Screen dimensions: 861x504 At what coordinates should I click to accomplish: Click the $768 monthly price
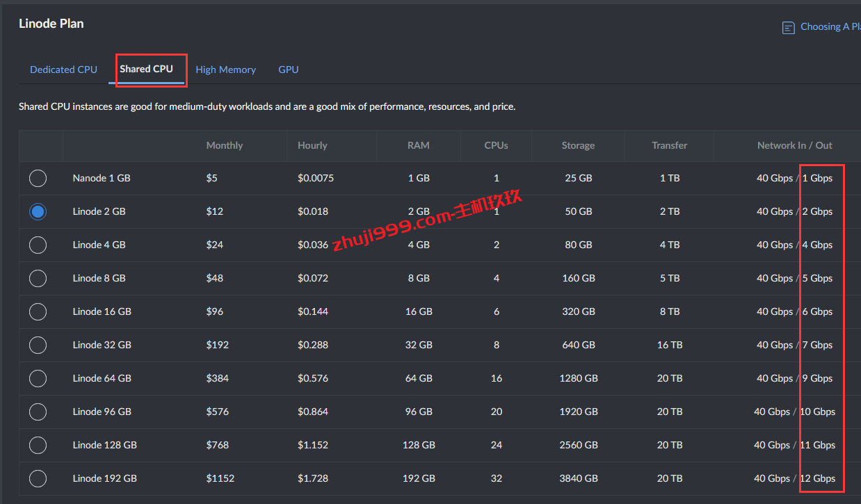tap(218, 445)
